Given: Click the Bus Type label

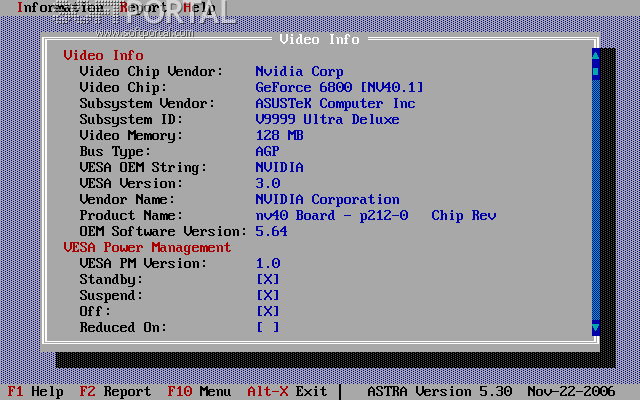Looking at the screenshot, I should pos(115,151).
